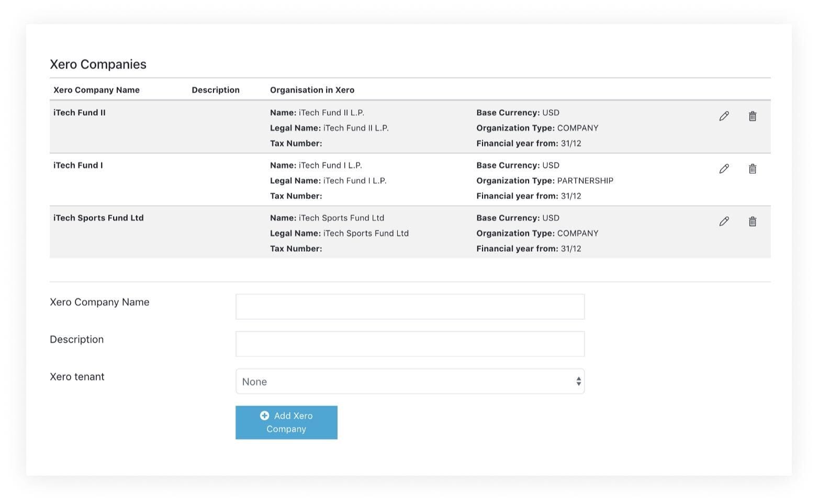Delete the iTech Fund I company row
818x504 pixels.
point(752,169)
